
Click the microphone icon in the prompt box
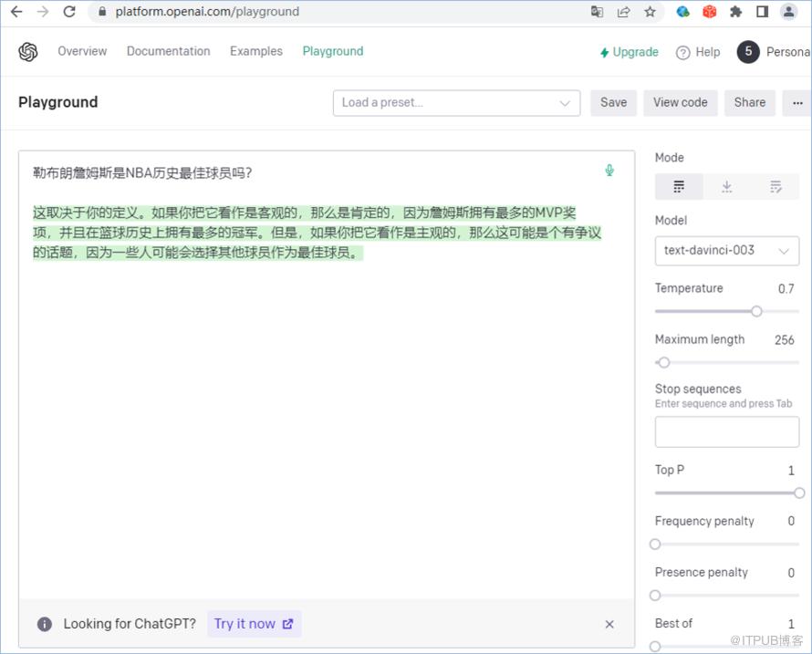(x=609, y=171)
